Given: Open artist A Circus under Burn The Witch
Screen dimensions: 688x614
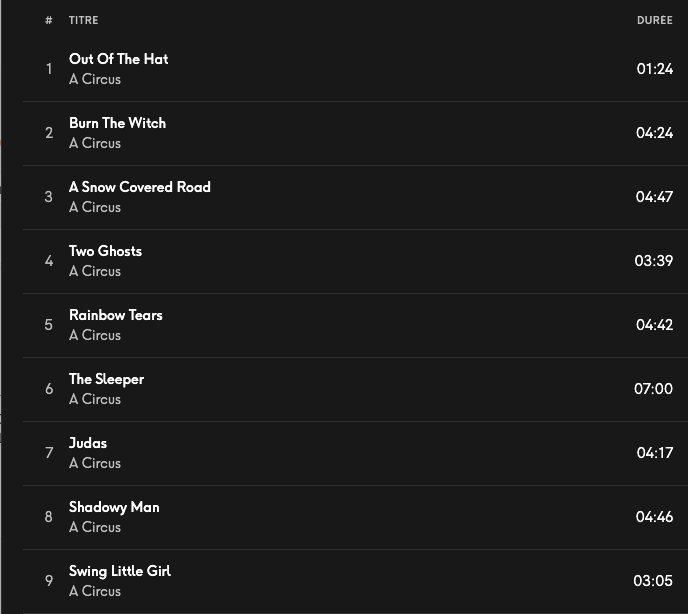Looking at the screenshot, I should [95, 143].
